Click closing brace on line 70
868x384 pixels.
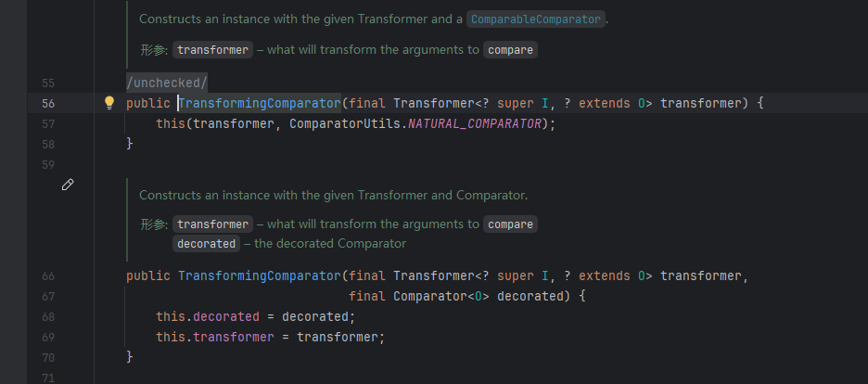point(130,357)
